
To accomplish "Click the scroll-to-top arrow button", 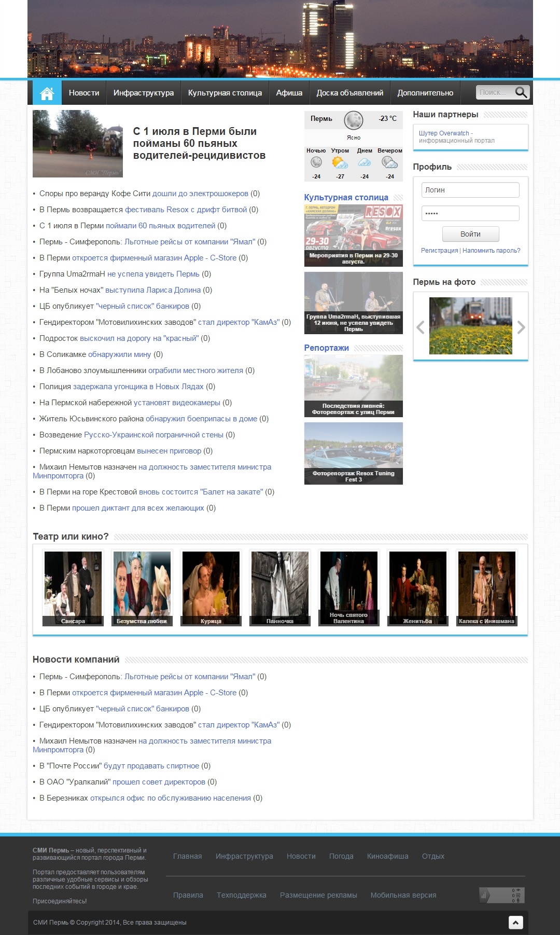I will pyautogui.click(x=515, y=922).
